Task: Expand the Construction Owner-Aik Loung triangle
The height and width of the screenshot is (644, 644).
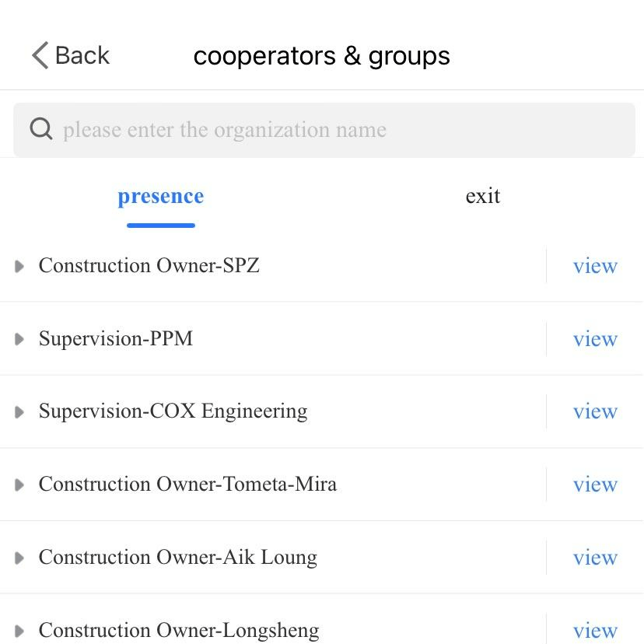Action: (x=19, y=558)
